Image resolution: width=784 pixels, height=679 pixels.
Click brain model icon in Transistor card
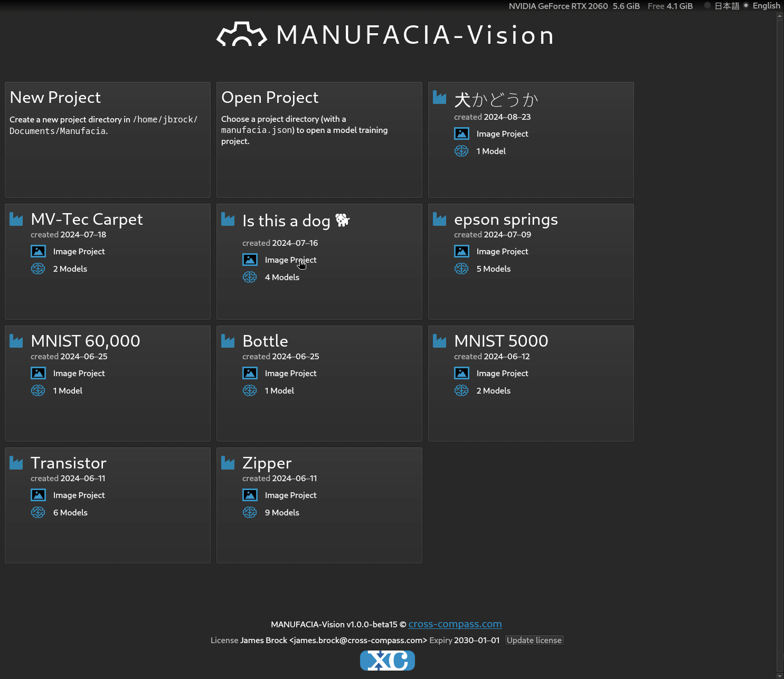(38, 512)
